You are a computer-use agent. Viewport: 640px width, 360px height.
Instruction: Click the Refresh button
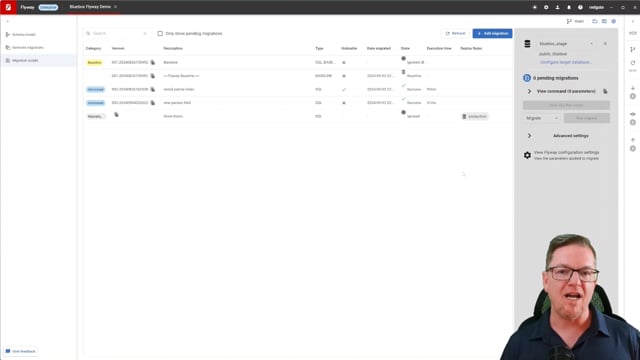coord(455,33)
